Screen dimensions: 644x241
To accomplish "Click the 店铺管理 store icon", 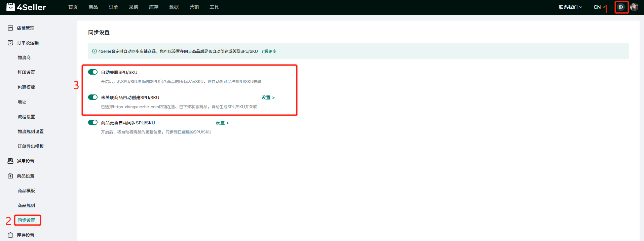I will (x=10, y=28).
